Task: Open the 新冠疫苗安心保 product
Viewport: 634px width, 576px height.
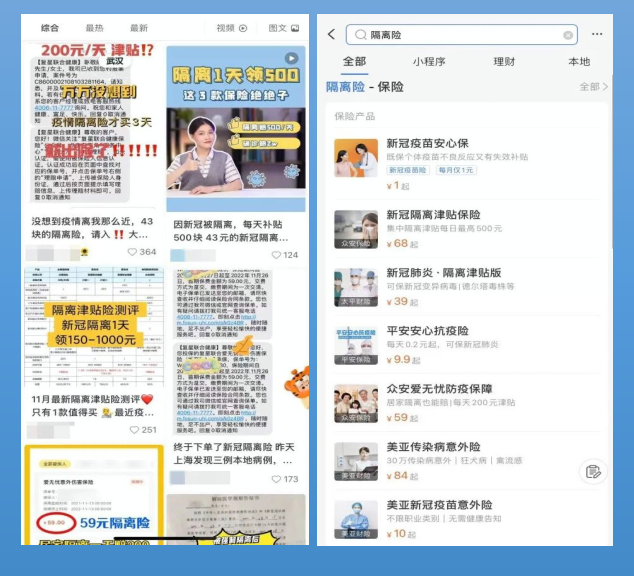Action: pos(465,164)
